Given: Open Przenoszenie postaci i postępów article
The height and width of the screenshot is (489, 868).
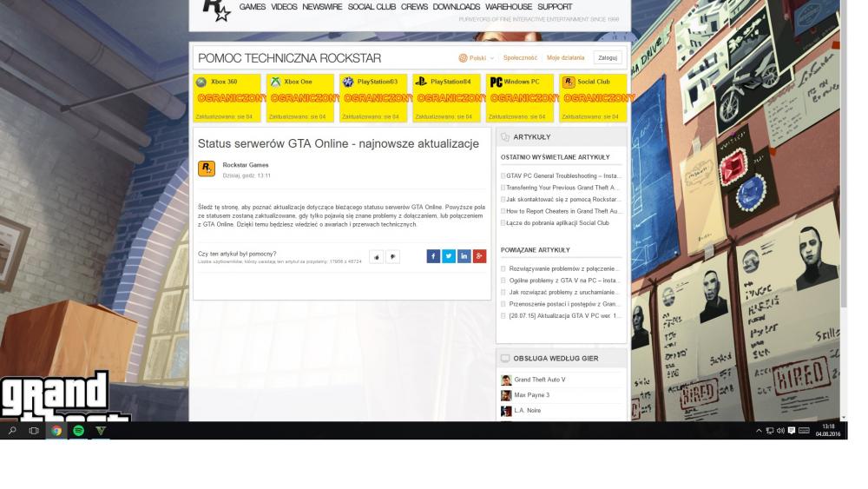Looking at the screenshot, I should pos(563,304).
